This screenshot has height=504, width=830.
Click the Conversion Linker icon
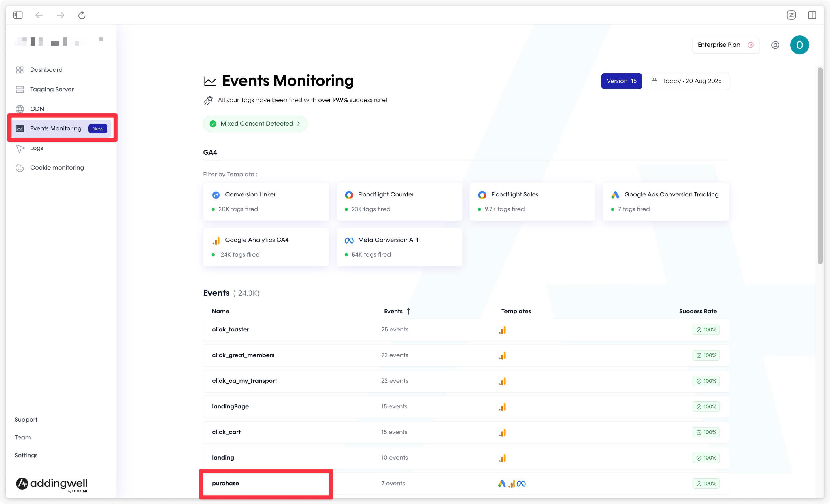click(216, 195)
